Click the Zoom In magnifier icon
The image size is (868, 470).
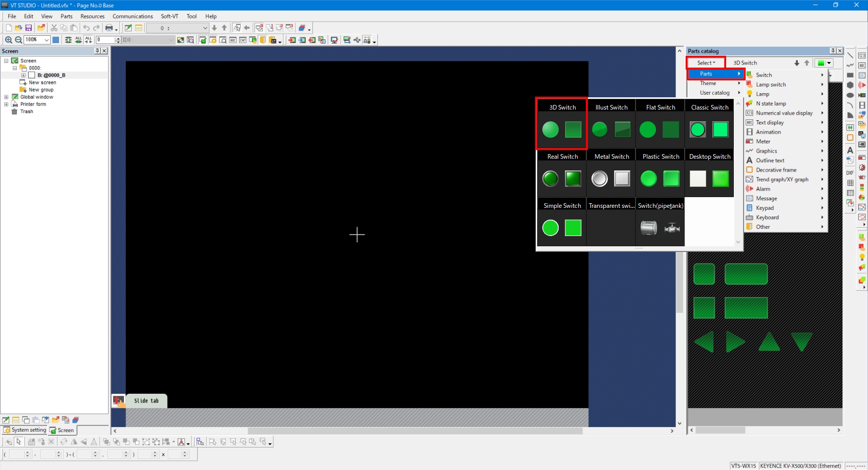point(8,40)
